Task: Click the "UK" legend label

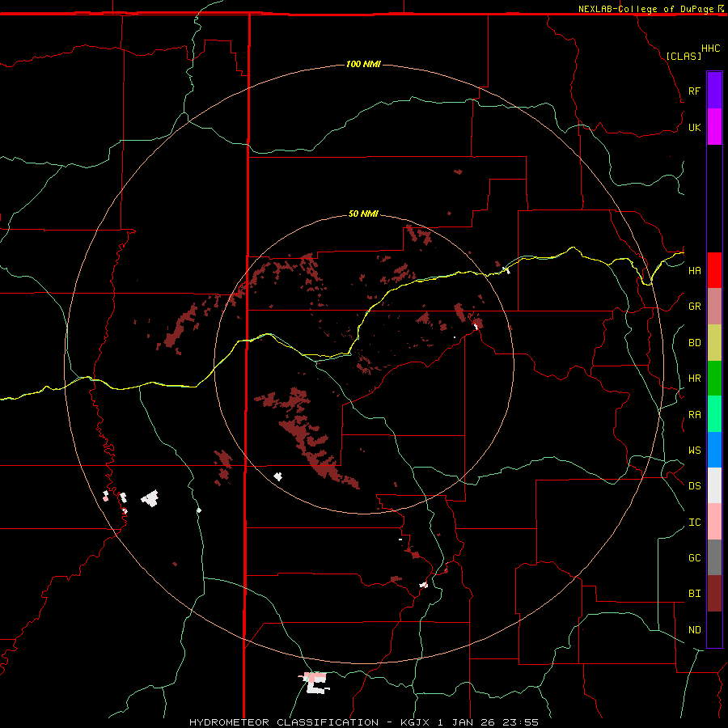Action: point(694,127)
